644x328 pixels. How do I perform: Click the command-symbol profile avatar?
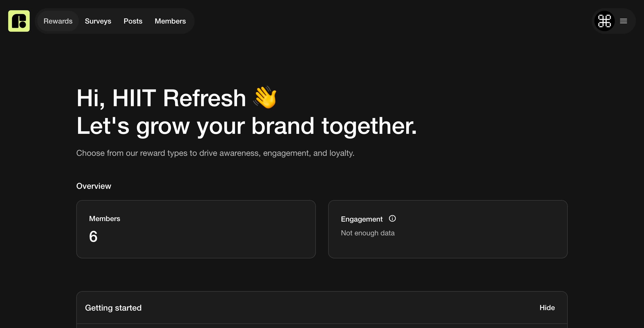coord(604,21)
